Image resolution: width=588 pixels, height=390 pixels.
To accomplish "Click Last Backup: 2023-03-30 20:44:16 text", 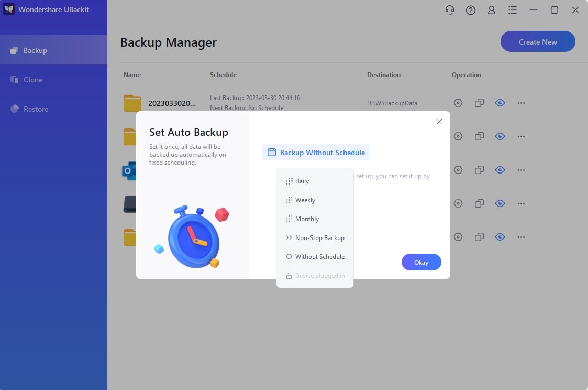I will (x=255, y=98).
